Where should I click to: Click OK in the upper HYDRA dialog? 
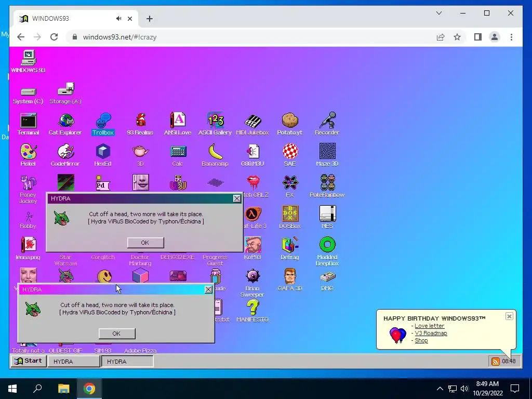145,243
